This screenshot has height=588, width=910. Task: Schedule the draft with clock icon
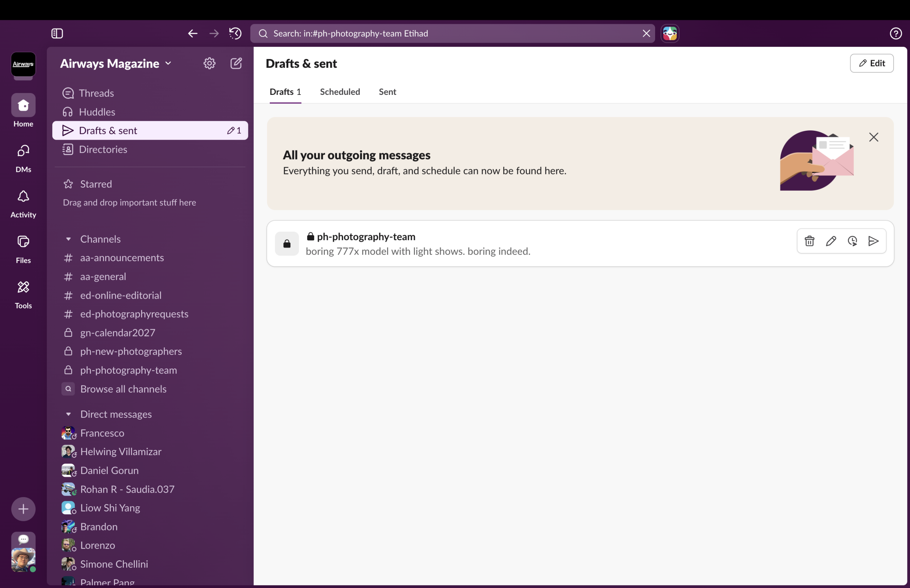852,241
